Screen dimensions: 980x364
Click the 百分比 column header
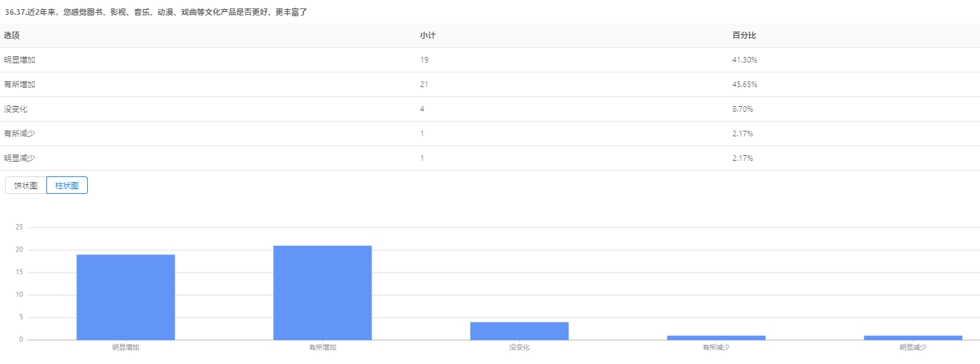pyautogui.click(x=743, y=35)
